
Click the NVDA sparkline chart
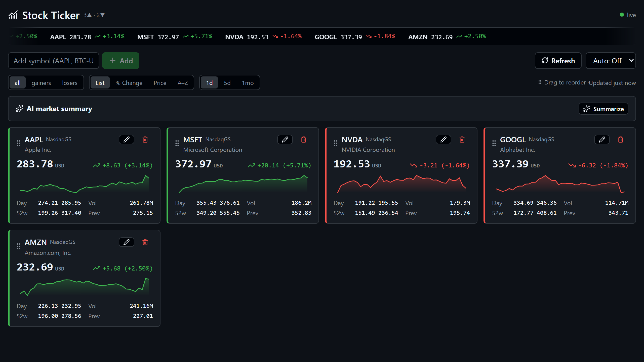pos(402,184)
